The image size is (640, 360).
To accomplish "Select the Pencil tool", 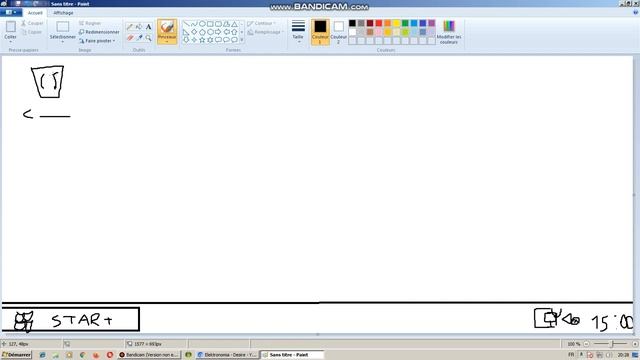I will click(x=130, y=27).
